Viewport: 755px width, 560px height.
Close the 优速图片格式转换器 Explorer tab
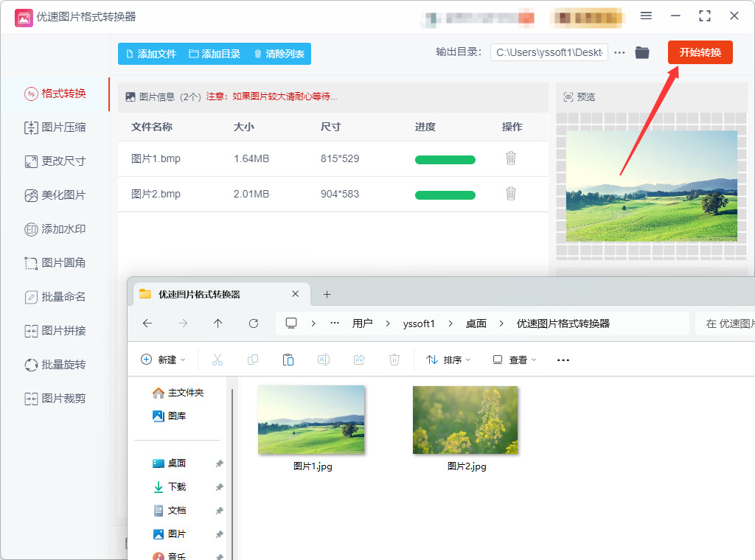click(295, 294)
